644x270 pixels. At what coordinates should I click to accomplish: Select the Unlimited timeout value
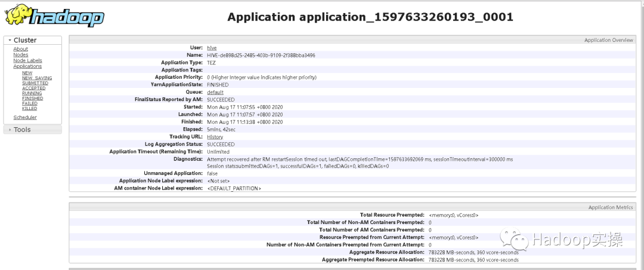click(218, 152)
